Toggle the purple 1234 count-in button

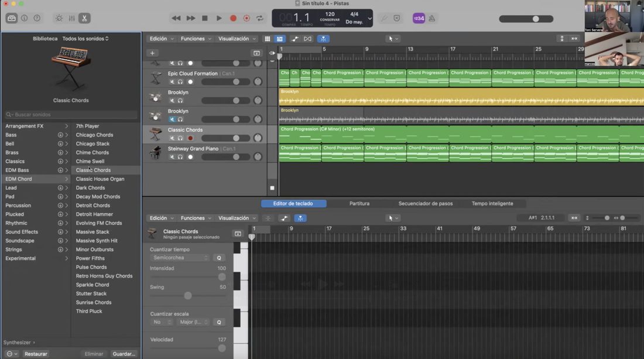coord(419,18)
